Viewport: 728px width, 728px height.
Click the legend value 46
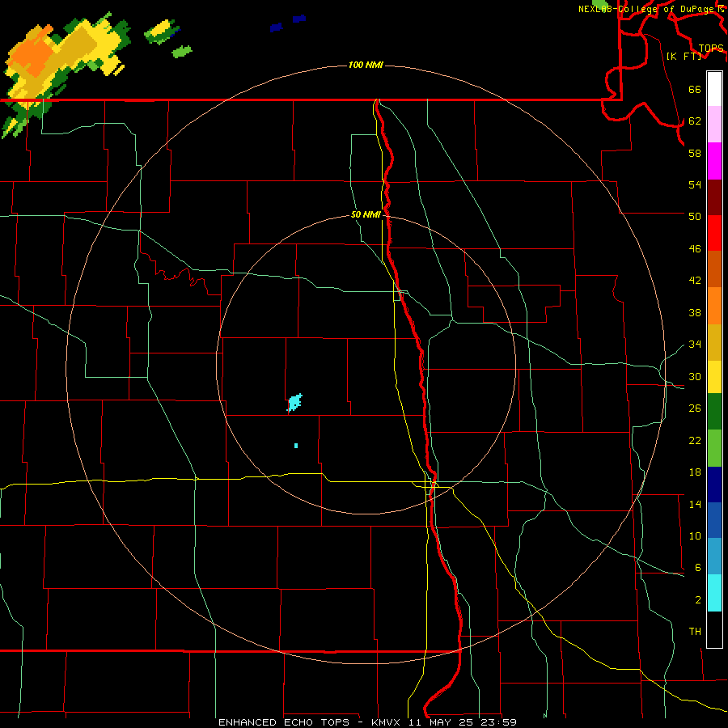(695, 249)
